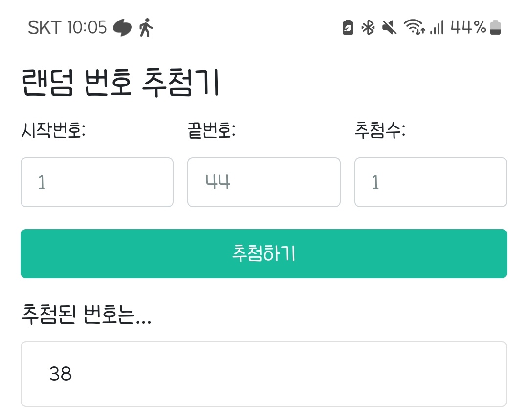Tap the muted sound icon
Image resolution: width=526 pixels, height=420 pixels.
[389, 28]
